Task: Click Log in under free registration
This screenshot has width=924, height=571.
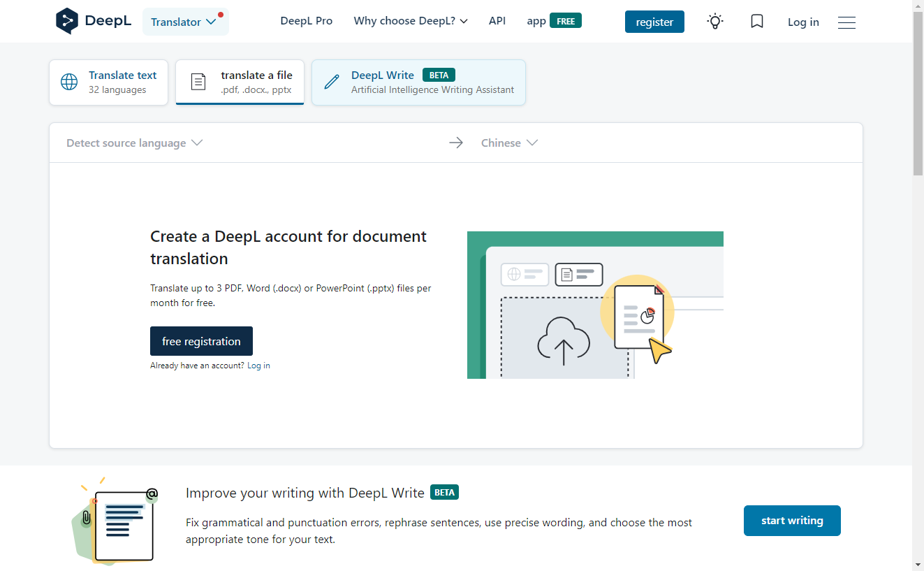Action: point(258,366)
